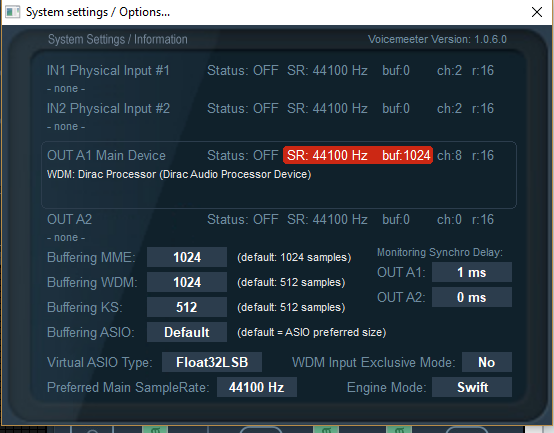Select OUT A1 Main Device row

(279, 175)
